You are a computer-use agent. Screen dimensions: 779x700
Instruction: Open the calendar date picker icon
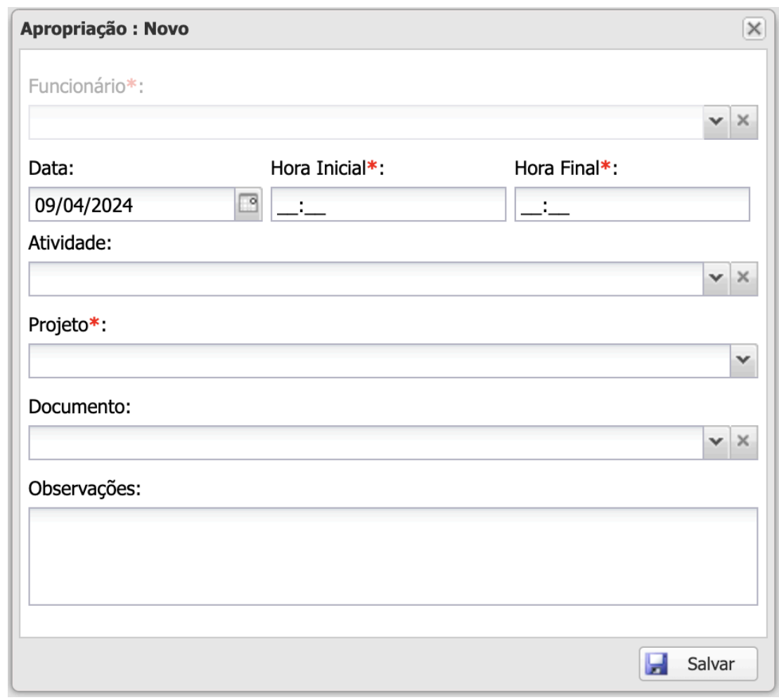pos(247,205)
